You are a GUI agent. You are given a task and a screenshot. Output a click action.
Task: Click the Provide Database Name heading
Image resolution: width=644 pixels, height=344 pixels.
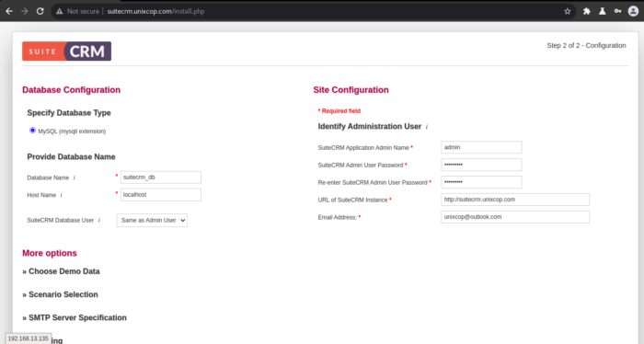pyautogui.click(x=71, y=156)
